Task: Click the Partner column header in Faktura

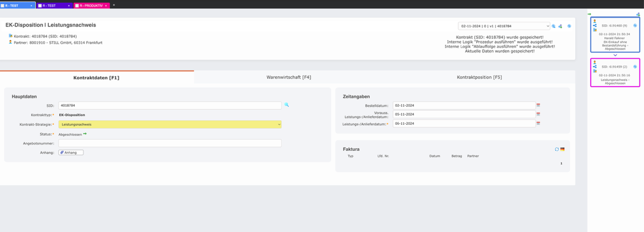Action: pyautogui.click(x=473, y=156)
